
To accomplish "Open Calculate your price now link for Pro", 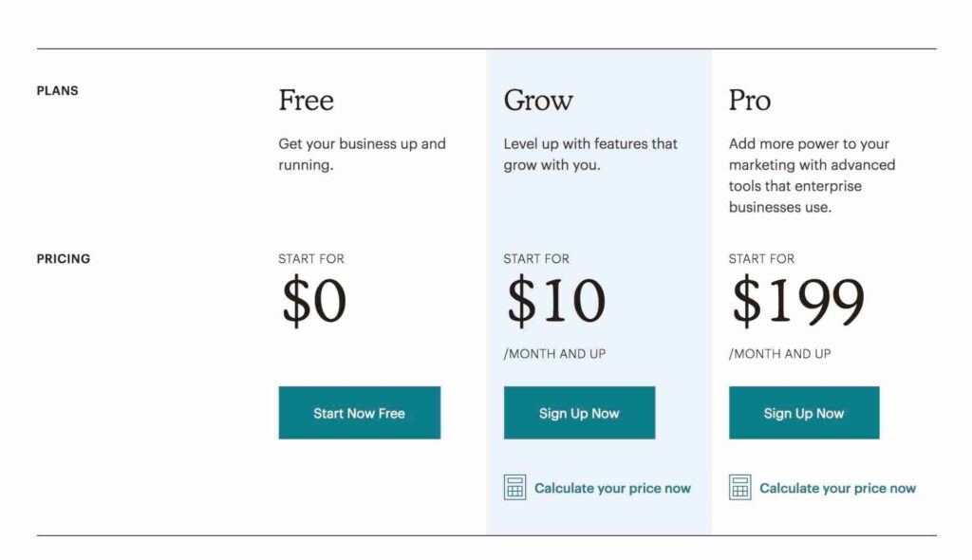I will [837, 488].
